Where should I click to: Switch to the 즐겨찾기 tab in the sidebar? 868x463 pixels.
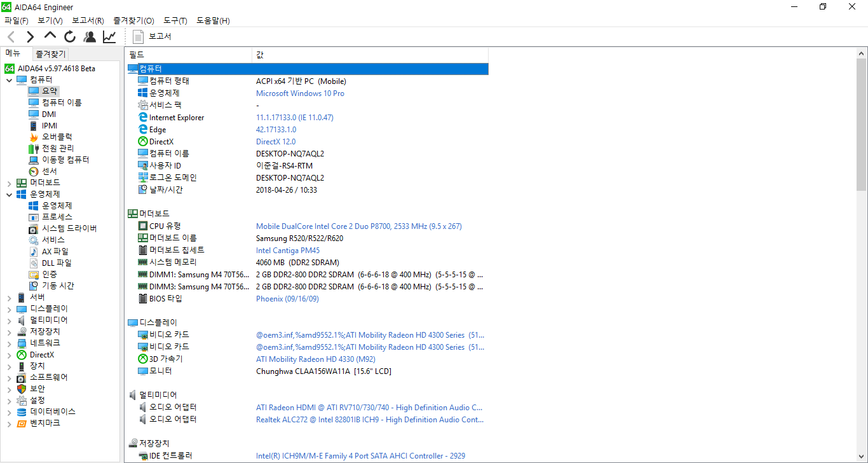50,54
